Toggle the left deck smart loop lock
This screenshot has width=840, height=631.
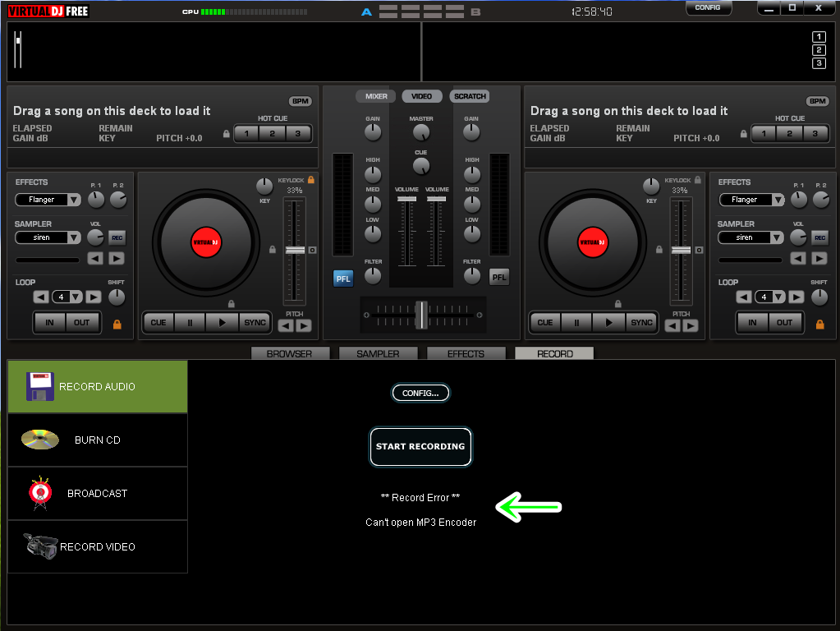pos(117,325)
